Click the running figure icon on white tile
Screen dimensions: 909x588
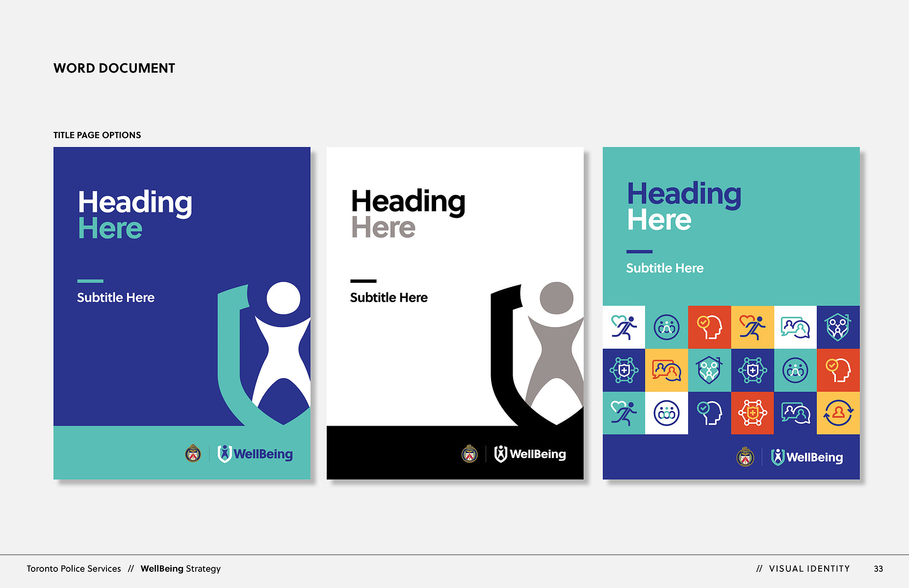624,327
